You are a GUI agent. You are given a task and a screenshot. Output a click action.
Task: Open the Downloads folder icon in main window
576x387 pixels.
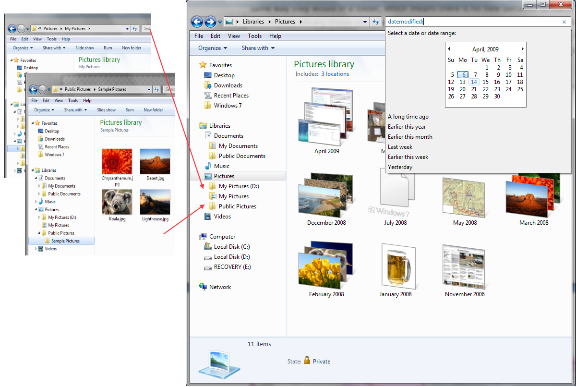[208, 85]
